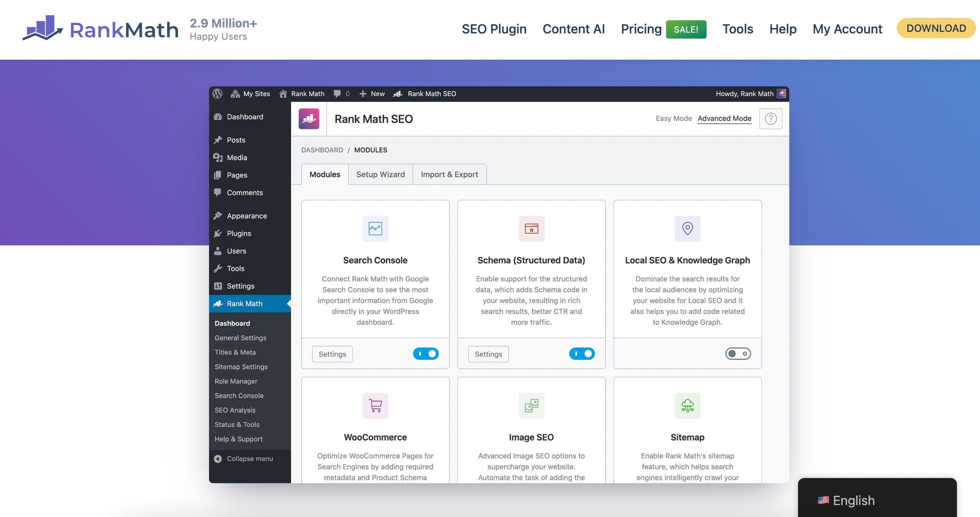Click the green SALE! badge
This screenshot has height=517, width=980.
(686, 29)
